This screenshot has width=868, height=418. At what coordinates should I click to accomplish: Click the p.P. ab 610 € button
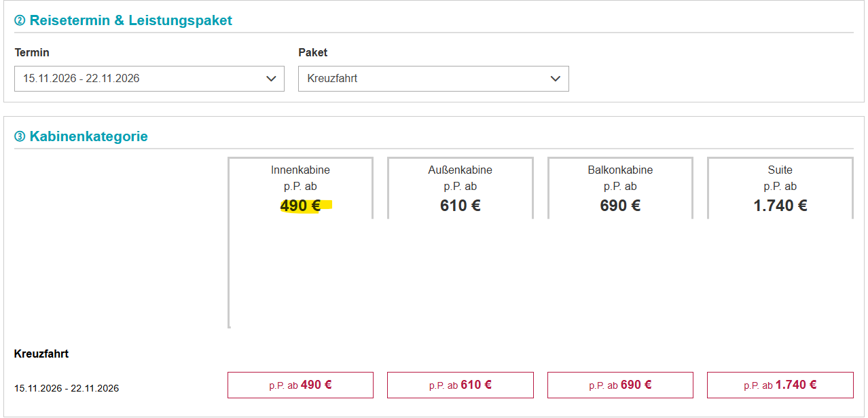(460, 385)
